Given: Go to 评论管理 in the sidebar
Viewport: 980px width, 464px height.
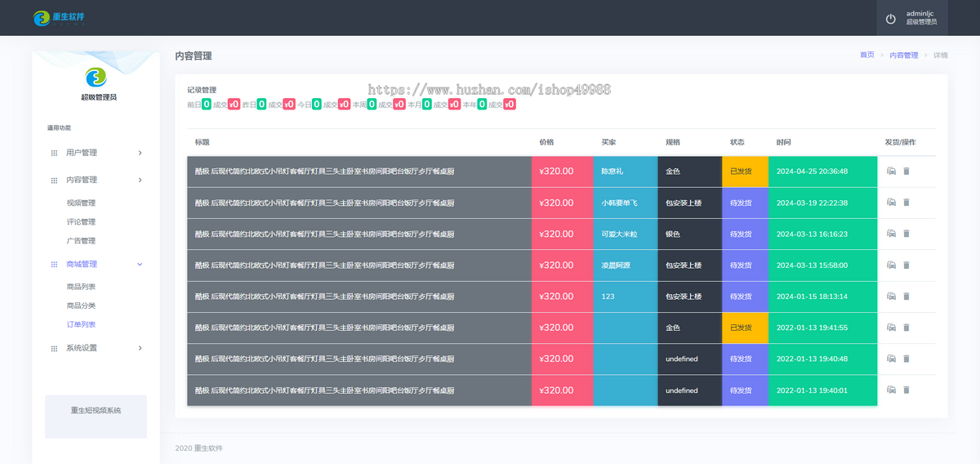Looking at the screenshot, I should [x=81, y=221].
